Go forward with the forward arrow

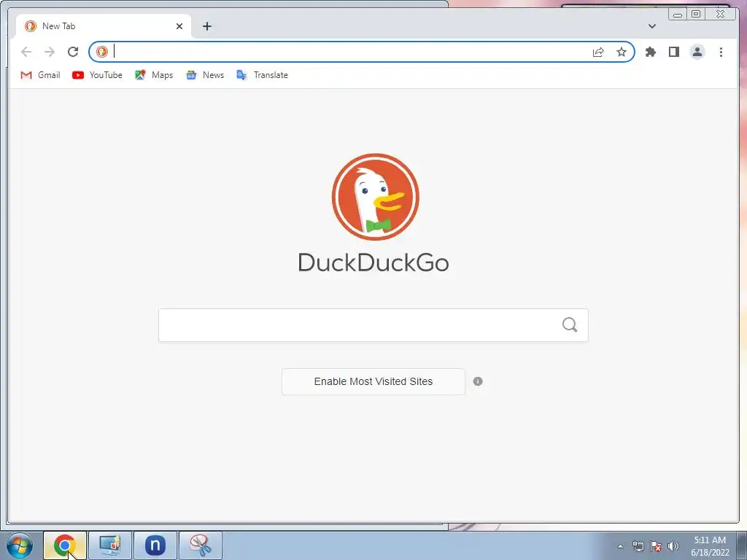pyautogui.click(x=50, y=52)
